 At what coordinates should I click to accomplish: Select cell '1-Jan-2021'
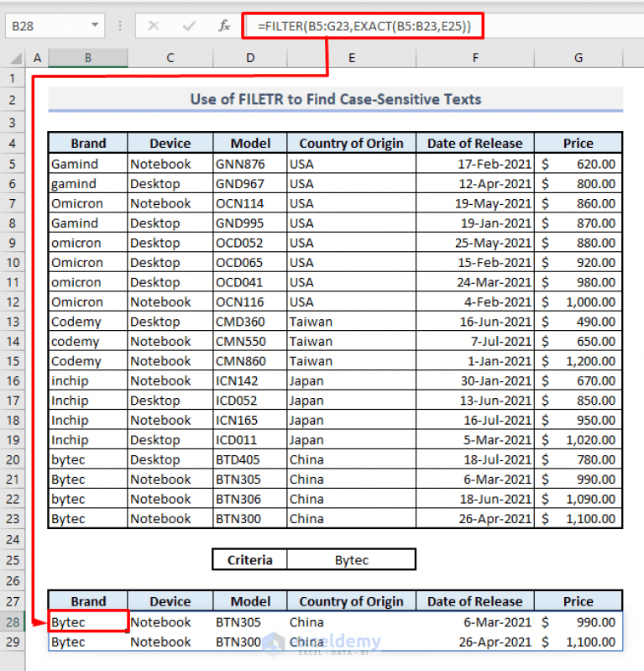point(475,361)
